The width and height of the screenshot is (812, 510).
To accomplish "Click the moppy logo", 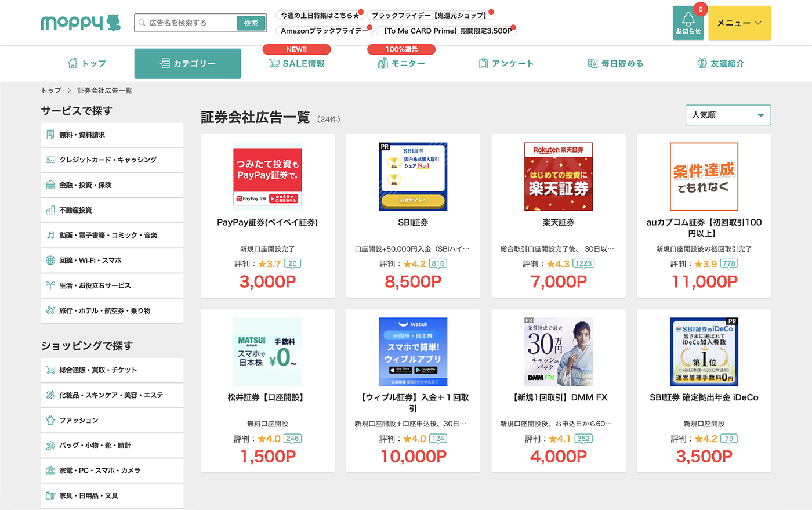I will (81, 23).
